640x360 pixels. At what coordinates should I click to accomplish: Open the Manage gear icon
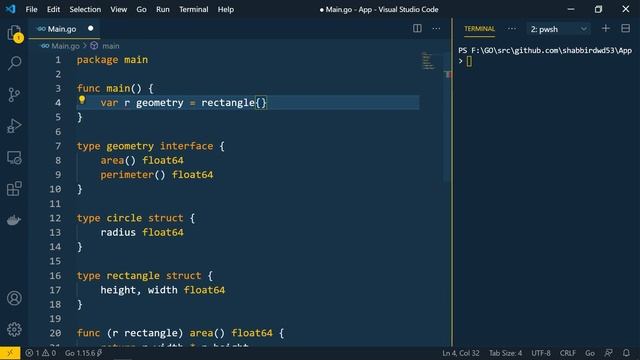click(14, 329)
